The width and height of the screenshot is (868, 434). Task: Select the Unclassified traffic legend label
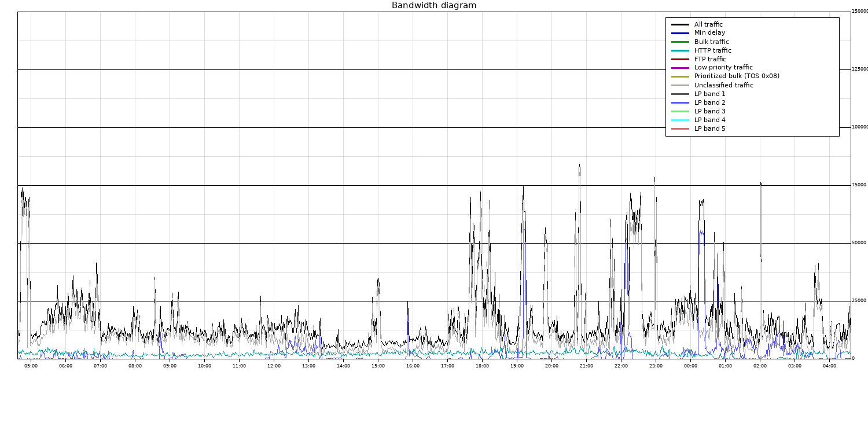pos(723,86)
